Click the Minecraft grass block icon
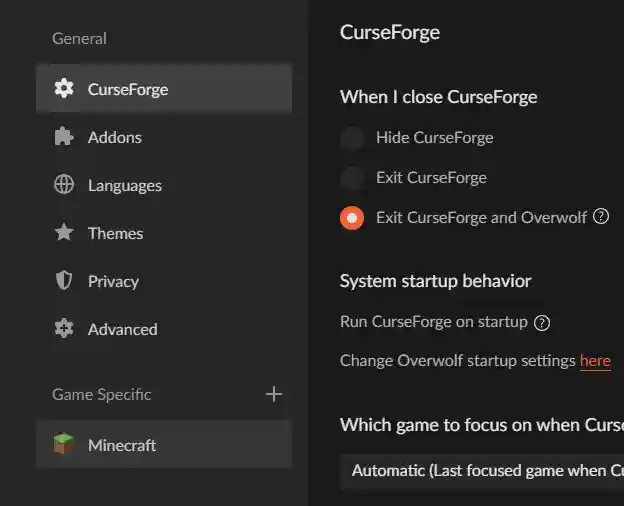This screenshot has width=624, height=506. click(64, 444)
